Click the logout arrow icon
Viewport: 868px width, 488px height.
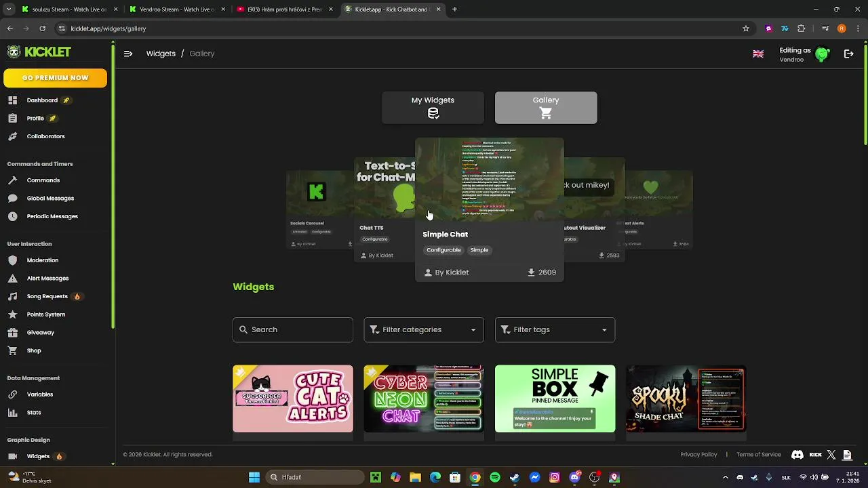click(x=848, y=54)
